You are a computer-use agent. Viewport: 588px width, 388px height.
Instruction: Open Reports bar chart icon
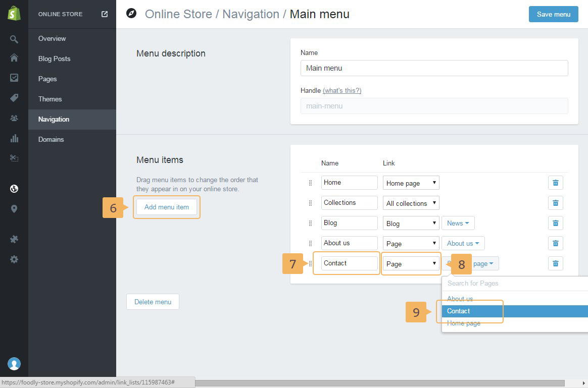pos(14,138)
